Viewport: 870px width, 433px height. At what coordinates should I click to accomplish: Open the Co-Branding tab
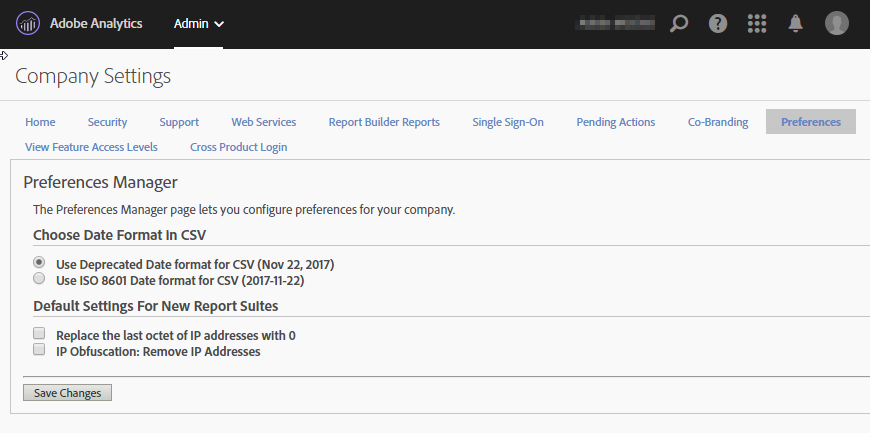pos(718,122)
